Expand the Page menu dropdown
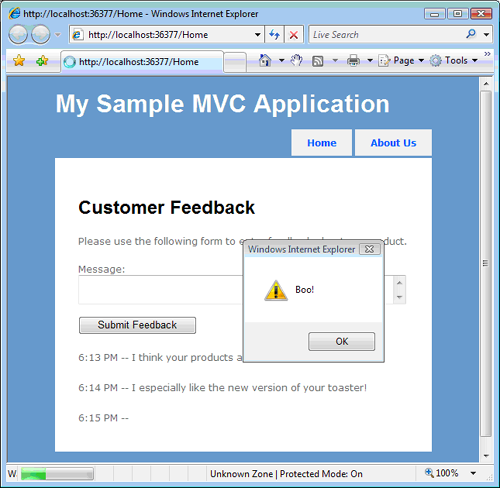This screenshot has width=500, height=488. [421, 60]
